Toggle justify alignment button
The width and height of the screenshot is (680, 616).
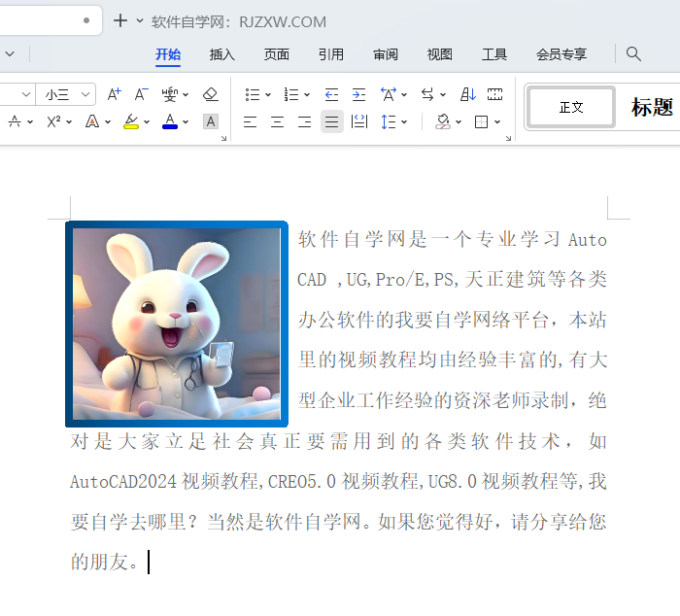(331, 121)
